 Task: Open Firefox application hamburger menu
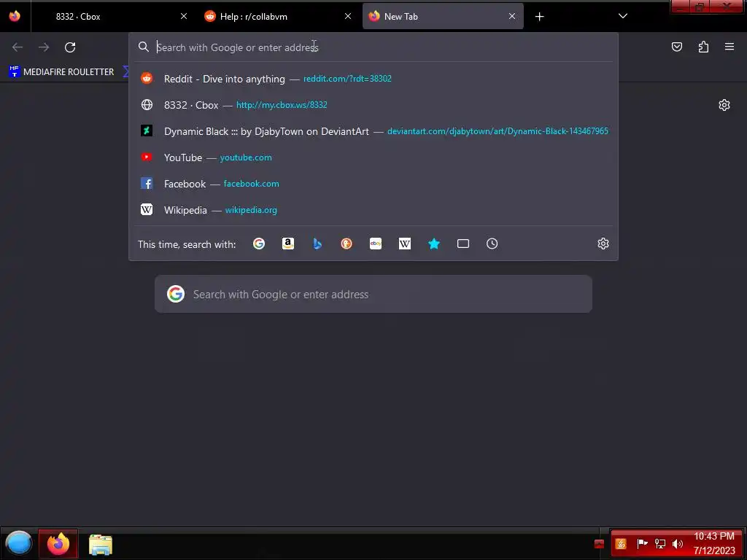click(729, 47)
